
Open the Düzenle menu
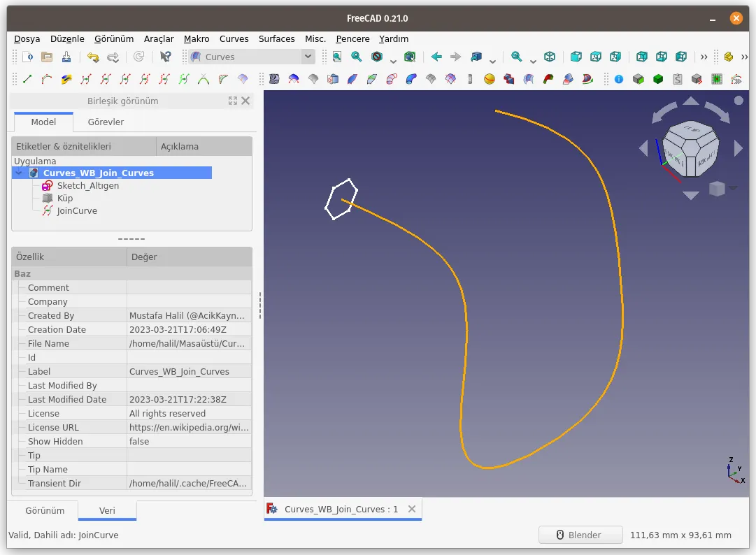coord(68,39)
